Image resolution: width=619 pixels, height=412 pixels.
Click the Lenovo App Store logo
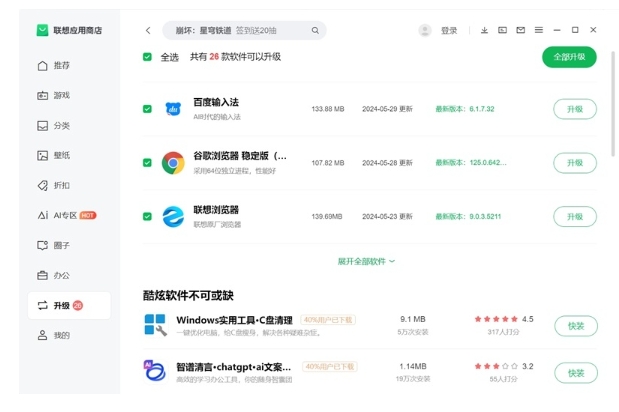pyautogui.click(x=42, y=30)
